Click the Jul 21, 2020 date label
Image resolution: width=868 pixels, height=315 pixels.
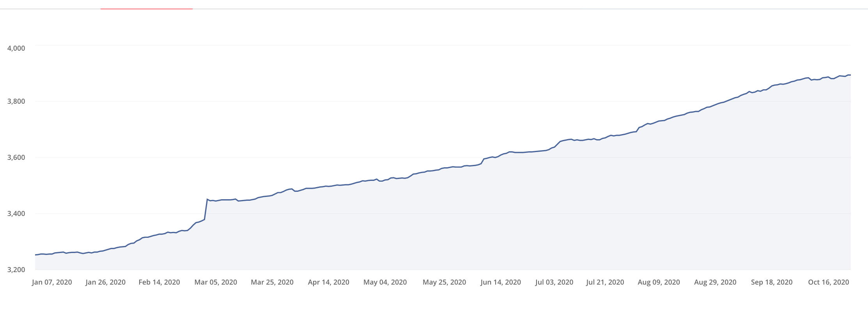605,282
